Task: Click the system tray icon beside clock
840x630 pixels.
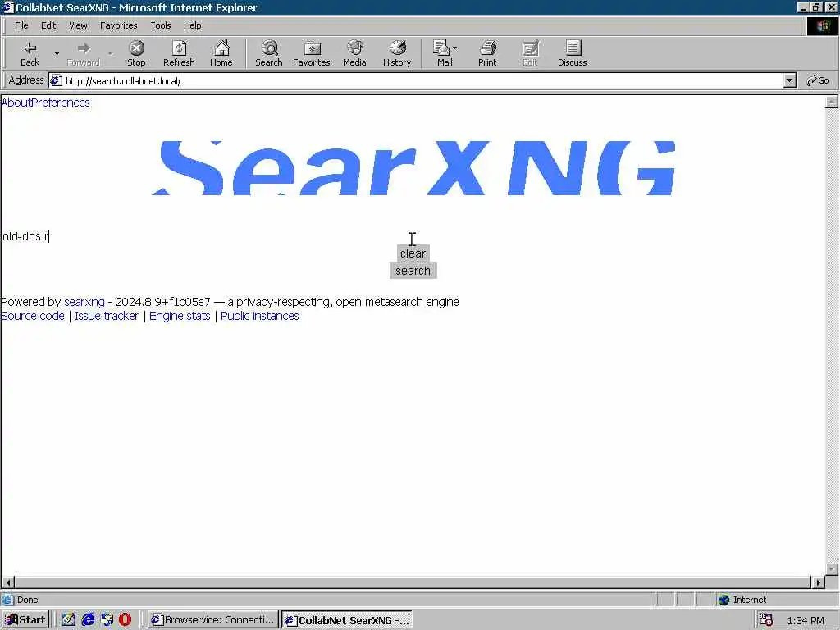Action: (766, 620)
